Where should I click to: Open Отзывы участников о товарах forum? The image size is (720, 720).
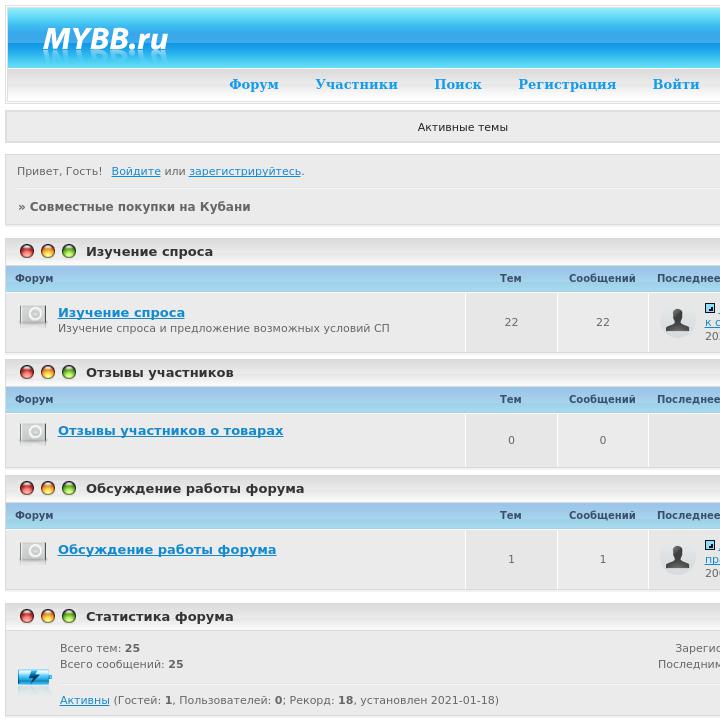(170, 431)
